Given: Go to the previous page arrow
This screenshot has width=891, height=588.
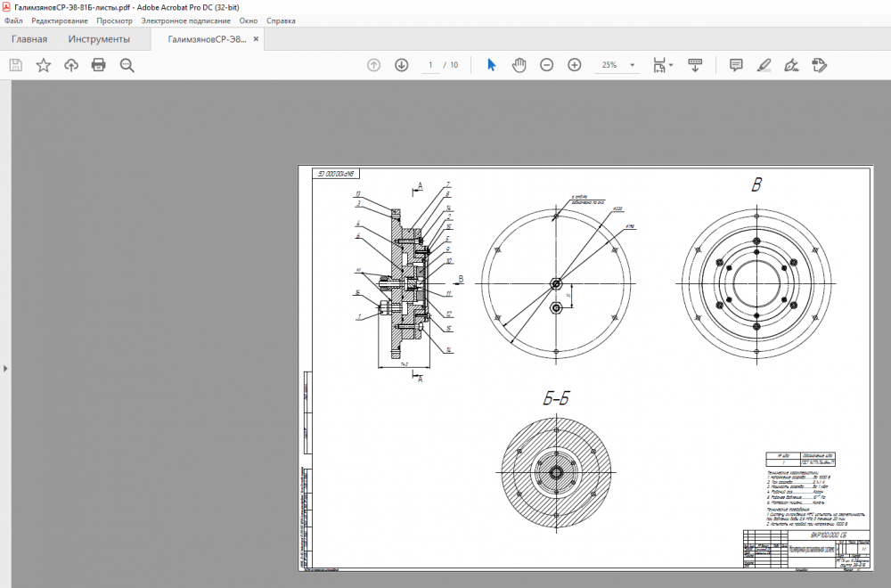Looking at the screenshot, I should 374,65.
